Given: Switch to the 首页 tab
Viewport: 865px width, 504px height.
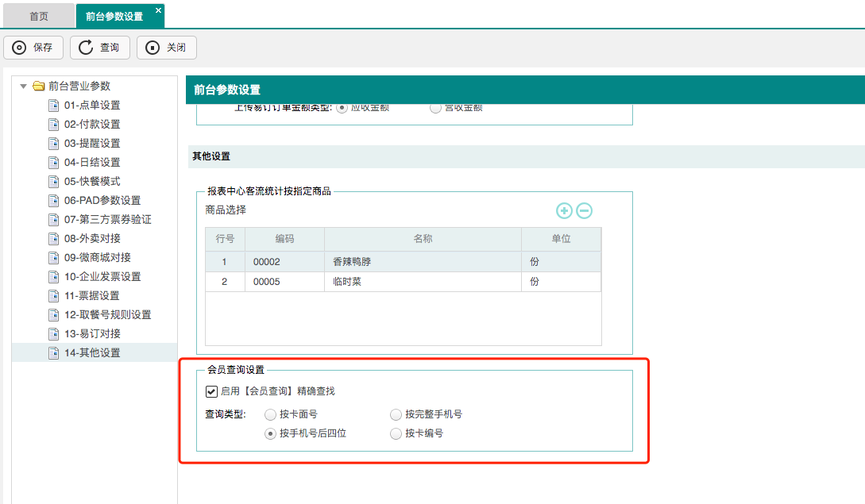Looking at the screenshot, I should point(39,16).
